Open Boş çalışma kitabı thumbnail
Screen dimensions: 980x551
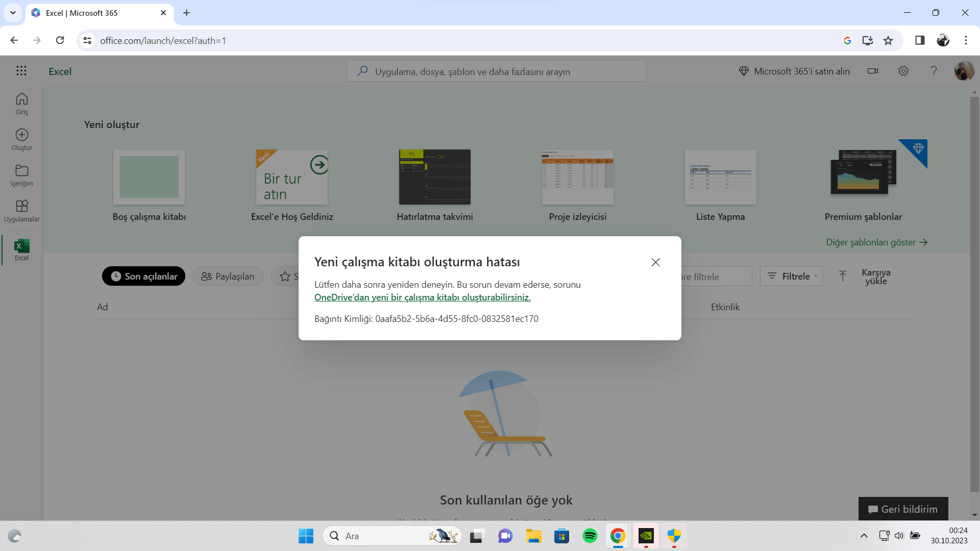point(149,177)
